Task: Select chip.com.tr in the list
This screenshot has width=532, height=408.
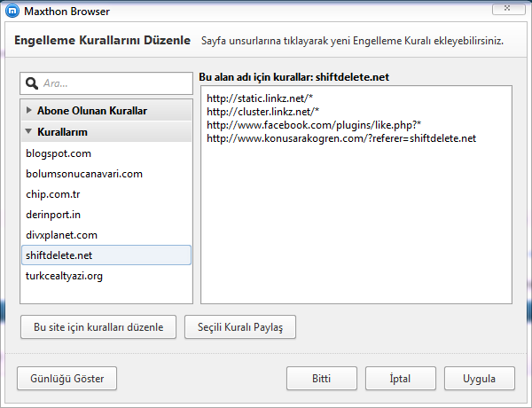Action: click(x=106, y=194)
